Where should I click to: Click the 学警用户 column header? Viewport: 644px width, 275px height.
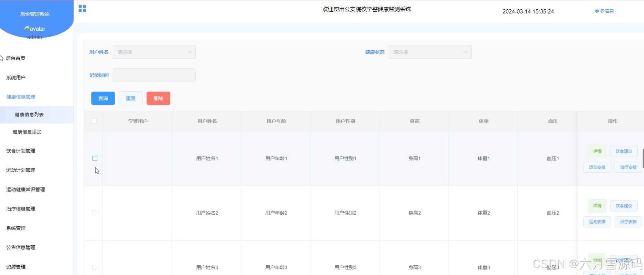[x=138, y=121]
